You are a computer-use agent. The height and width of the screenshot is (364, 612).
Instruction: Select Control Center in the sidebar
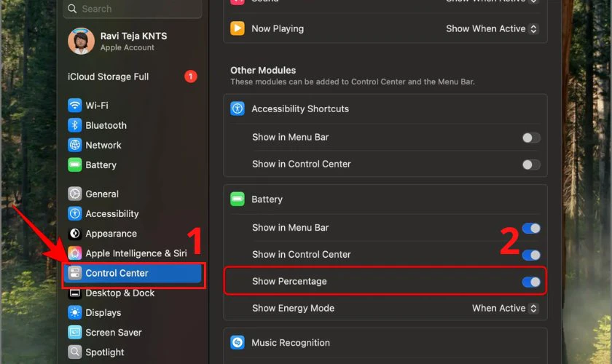[133, 273]
